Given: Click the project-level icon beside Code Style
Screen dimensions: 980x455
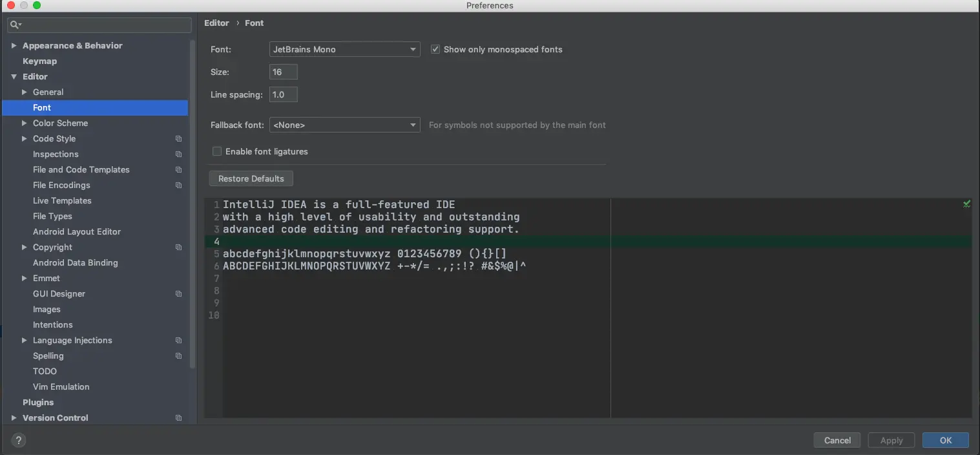Looking at the screenshot, I should 179,139.
